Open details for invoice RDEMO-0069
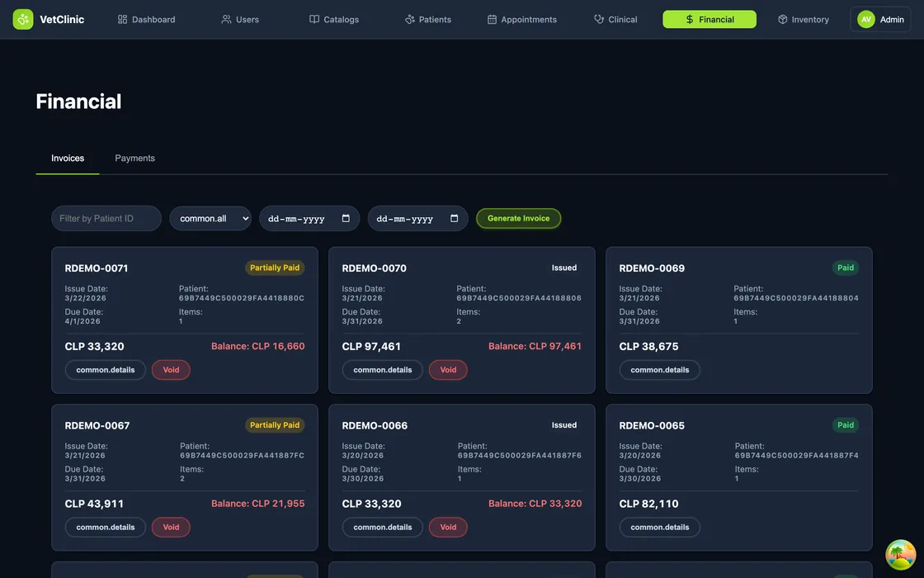 659,370
